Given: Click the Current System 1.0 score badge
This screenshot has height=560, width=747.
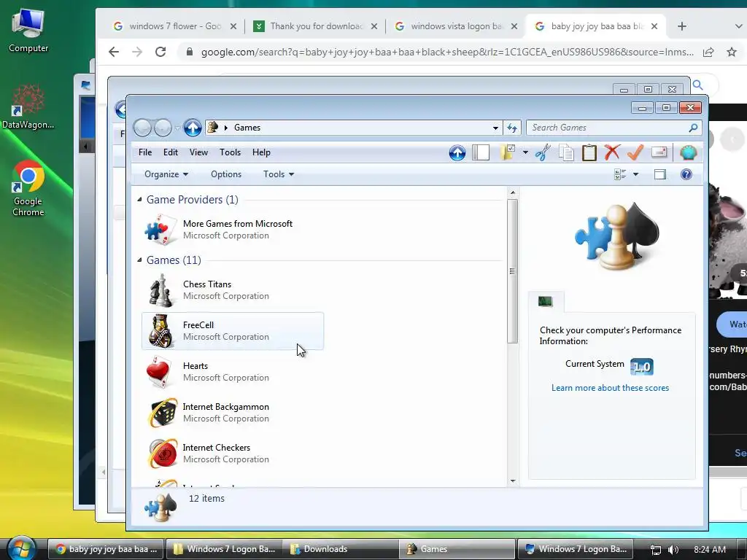Looking at the screenshot, I should 642,367.
